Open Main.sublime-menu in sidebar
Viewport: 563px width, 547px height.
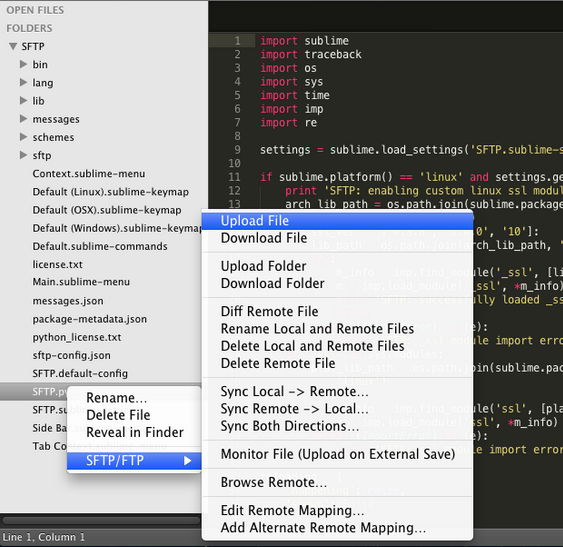point(81,282)
